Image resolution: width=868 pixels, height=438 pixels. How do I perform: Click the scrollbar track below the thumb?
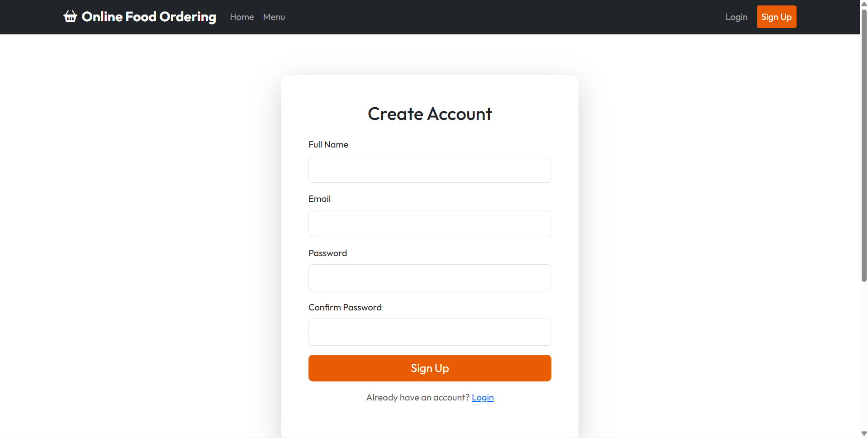pos(864,355)
